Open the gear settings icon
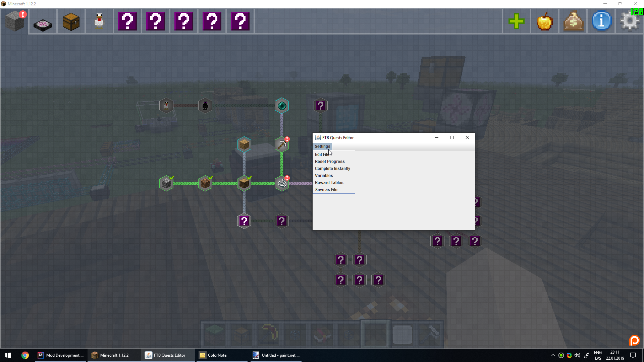 pos(630,21)
